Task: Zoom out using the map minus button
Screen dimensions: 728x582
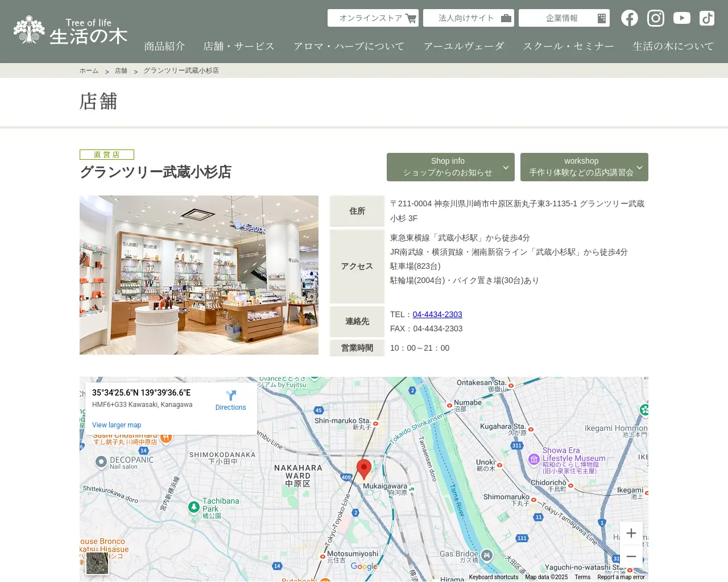Action: 631,556
